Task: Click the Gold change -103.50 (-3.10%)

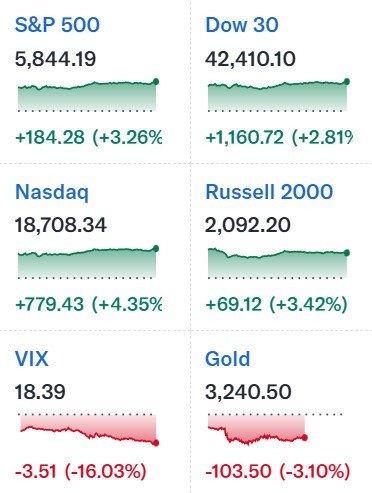Action: pos(278,471)
